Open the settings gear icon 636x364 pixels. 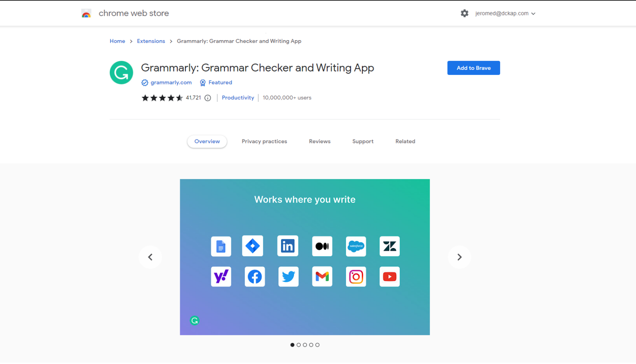click(465, 13)
